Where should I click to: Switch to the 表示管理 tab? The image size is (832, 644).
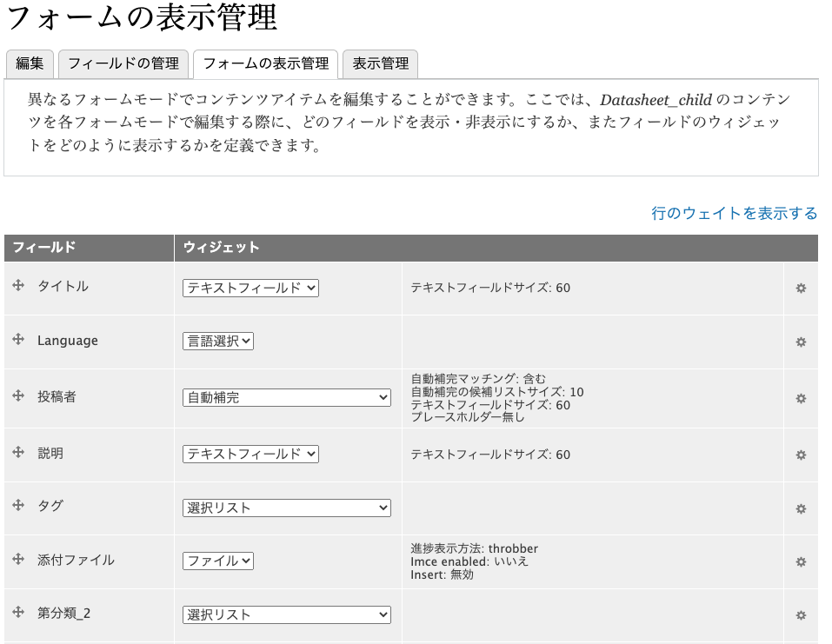[380, 63]
